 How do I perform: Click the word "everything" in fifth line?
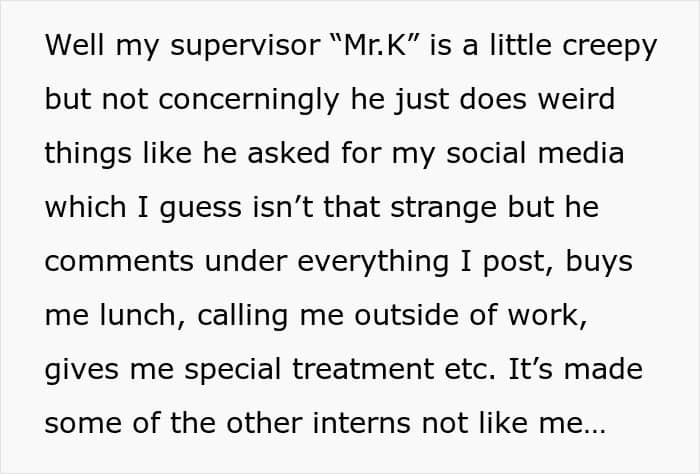[x=373, y=262]
